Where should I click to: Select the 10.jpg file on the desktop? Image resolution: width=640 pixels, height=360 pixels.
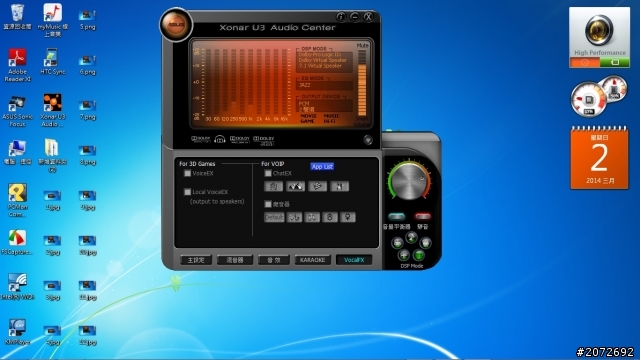tap(87, 245)
